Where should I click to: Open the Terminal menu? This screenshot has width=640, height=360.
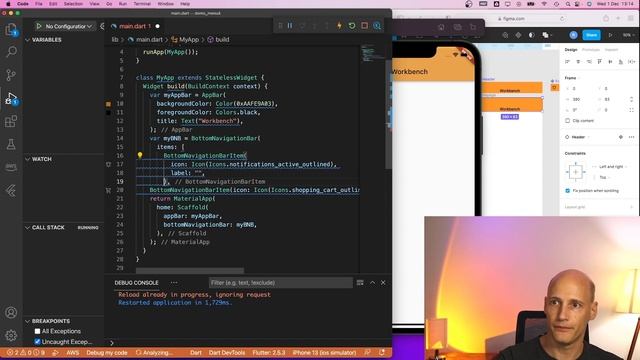(x=142, y=4)
